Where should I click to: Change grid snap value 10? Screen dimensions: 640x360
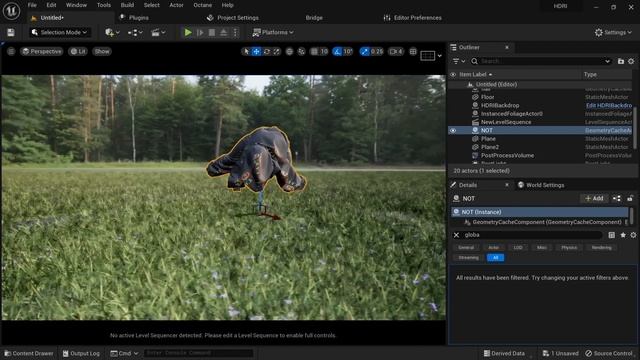[x=324, y=51]
